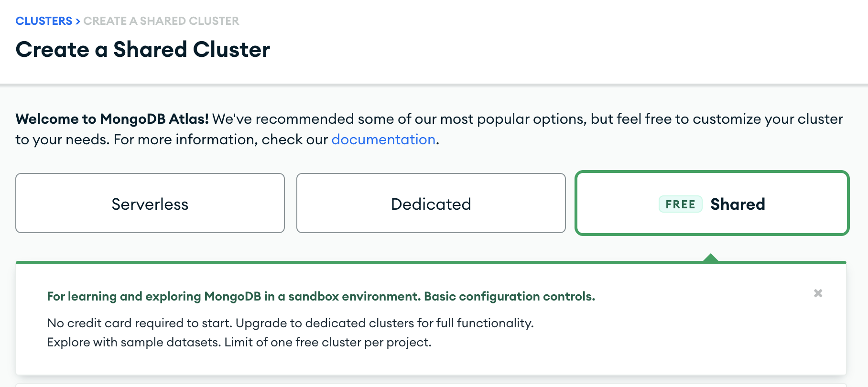
Task: Click the 'Create a Shared Cluster' breadcrumb item
Action: click(x=161, y=21)
